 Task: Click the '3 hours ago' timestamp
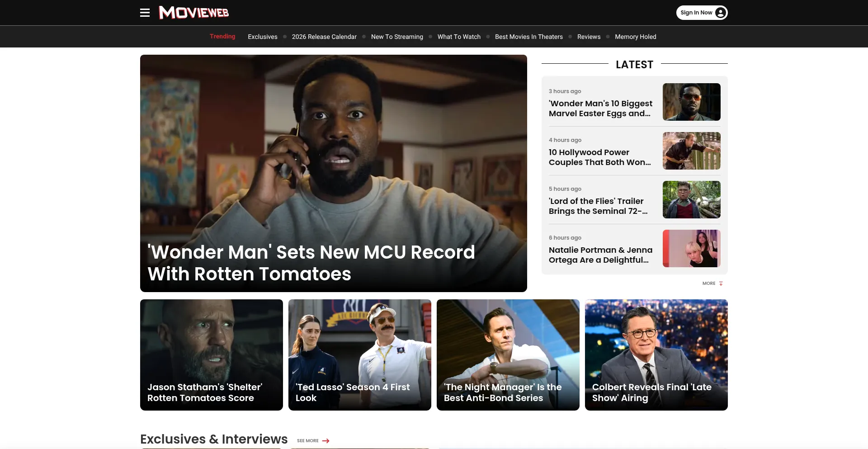565,91
